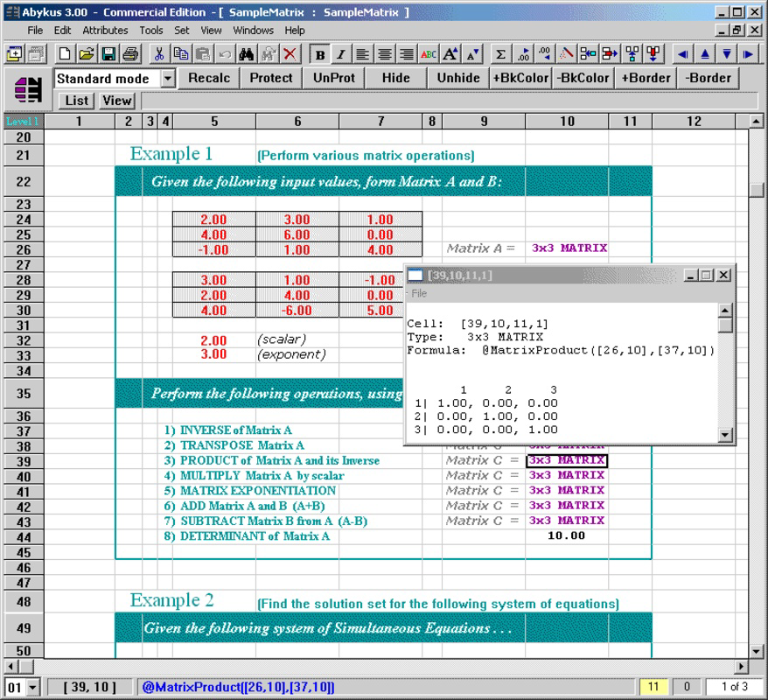The width and height of the screenshot is (768, 700).
Task: Click the blue up-arrow insert row icon
Action: point(632,54)
